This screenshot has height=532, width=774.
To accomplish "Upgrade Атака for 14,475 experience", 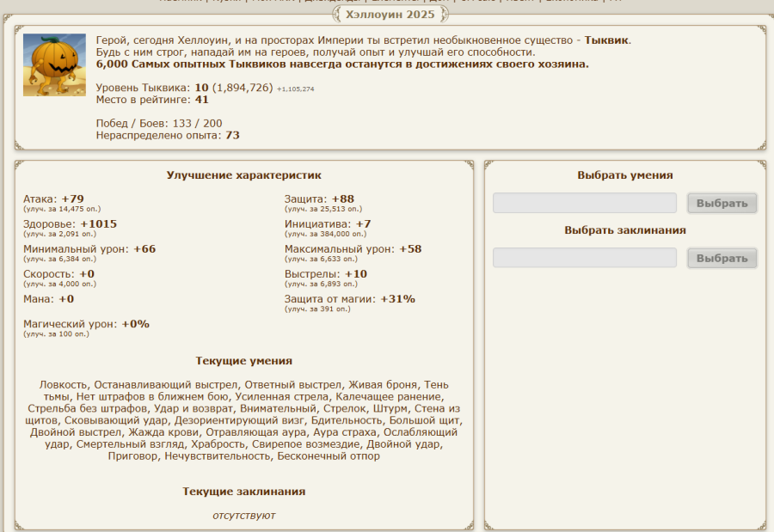I will [62, 209].
